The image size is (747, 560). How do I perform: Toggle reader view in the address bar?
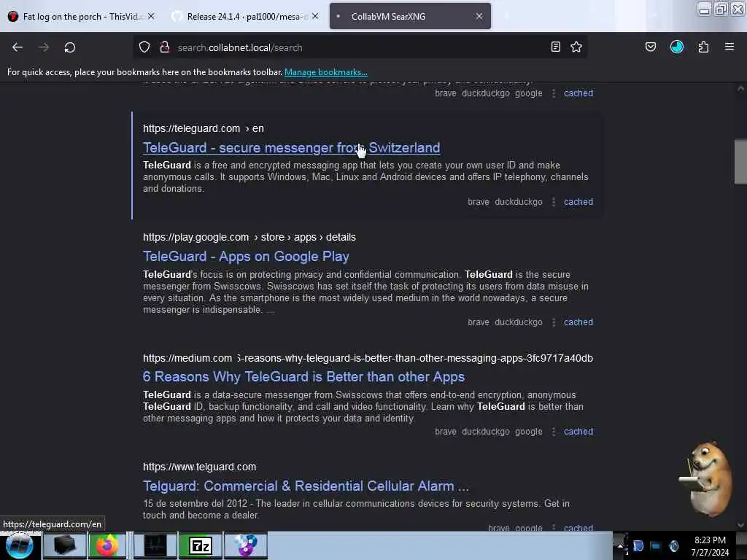[555, 47]
